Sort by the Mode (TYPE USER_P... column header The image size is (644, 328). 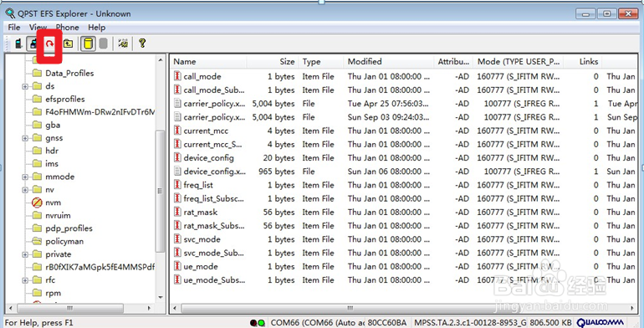[x=519, y=62]
